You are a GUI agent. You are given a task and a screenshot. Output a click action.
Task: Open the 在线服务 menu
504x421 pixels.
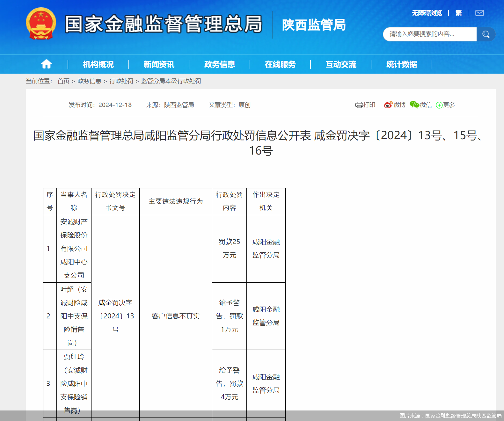click(x=280, y=64)
